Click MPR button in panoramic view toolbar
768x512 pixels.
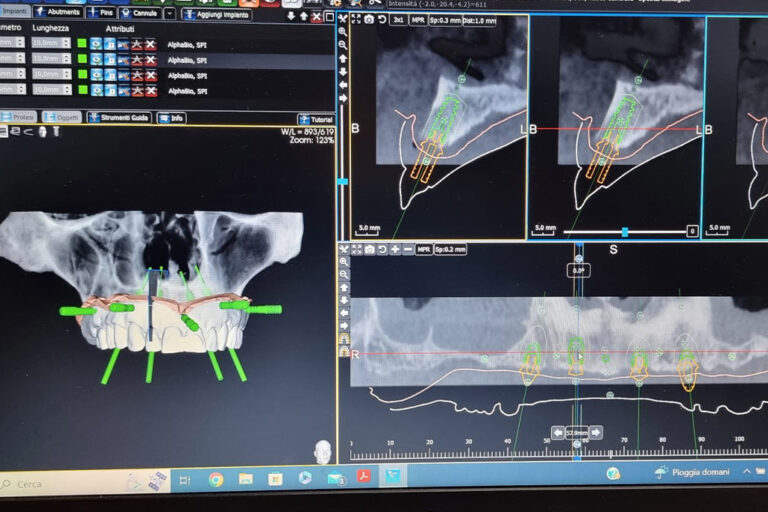(424, 249)
